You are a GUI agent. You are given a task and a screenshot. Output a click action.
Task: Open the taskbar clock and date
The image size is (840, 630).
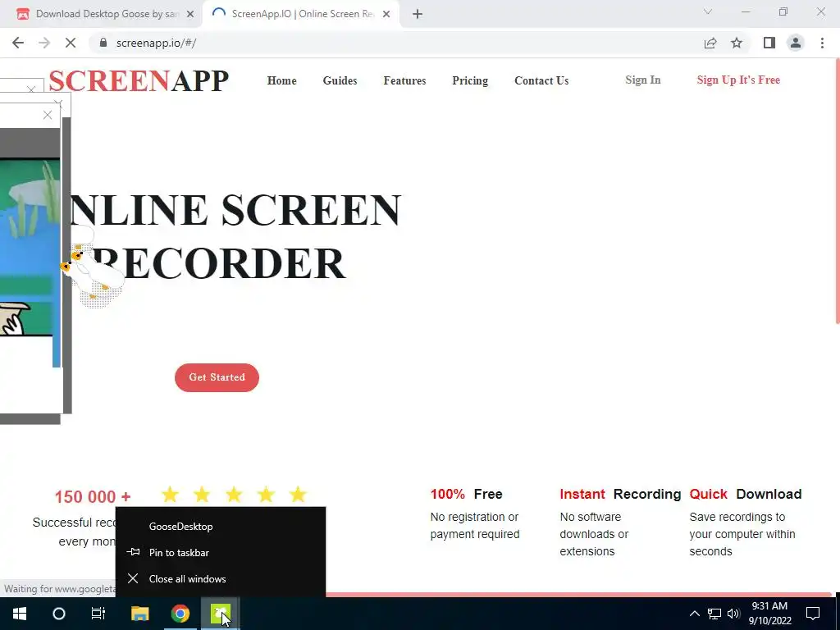pyautogui.click(x=769, y=614)
